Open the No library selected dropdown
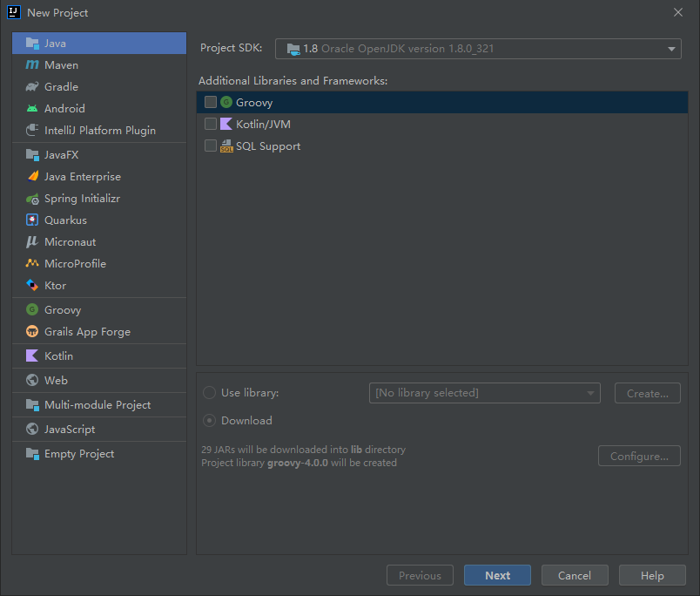 (484, 393)
